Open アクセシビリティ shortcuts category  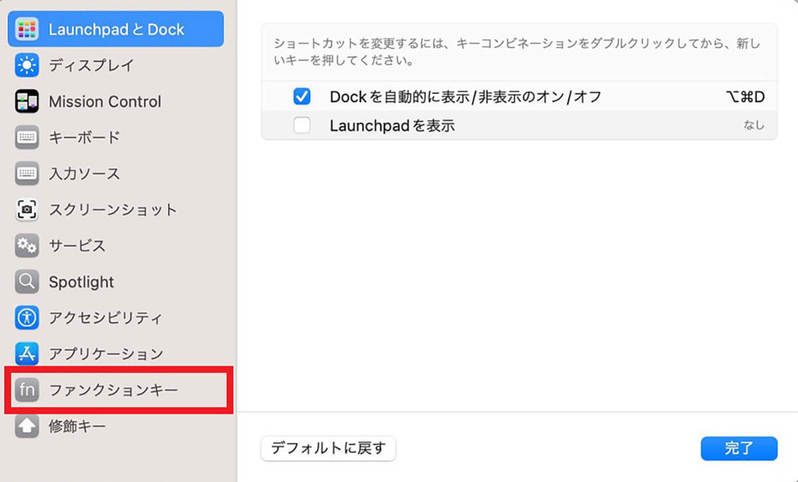105,318
